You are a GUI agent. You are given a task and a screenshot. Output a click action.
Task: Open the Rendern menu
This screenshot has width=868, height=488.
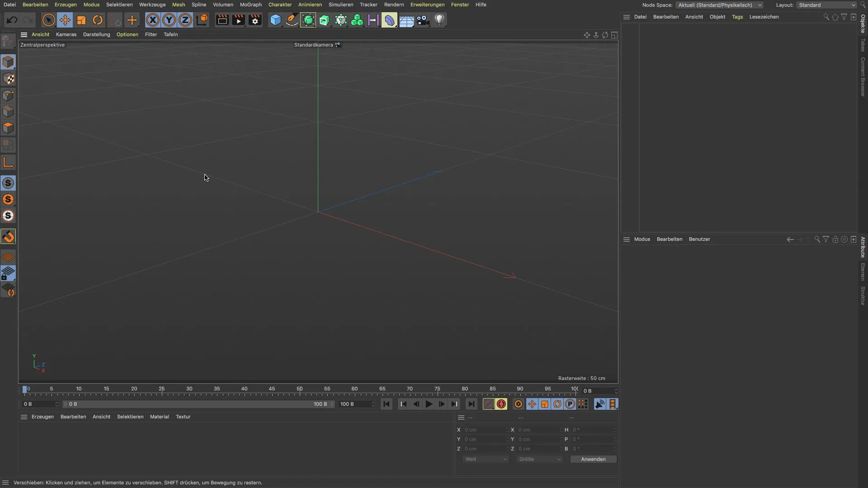(x=394, y=5)
